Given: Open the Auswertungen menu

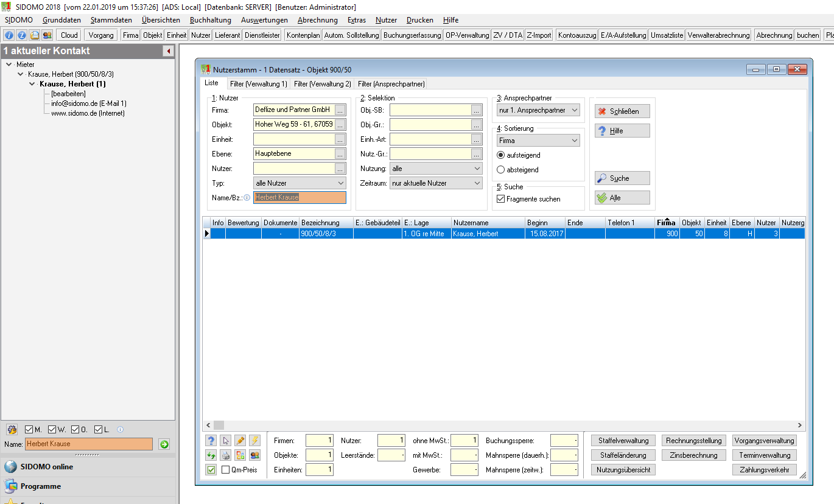Looking at the screenshot, I should pos(264,20).
